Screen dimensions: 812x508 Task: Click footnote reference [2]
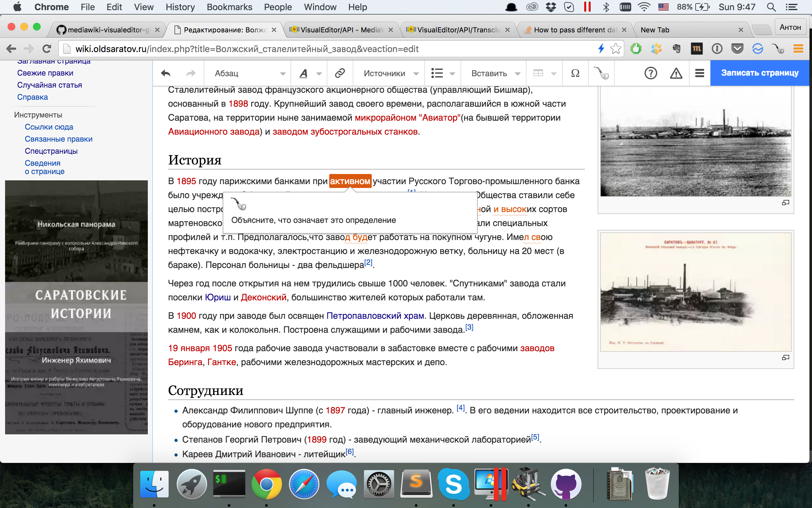coord(369,262)
